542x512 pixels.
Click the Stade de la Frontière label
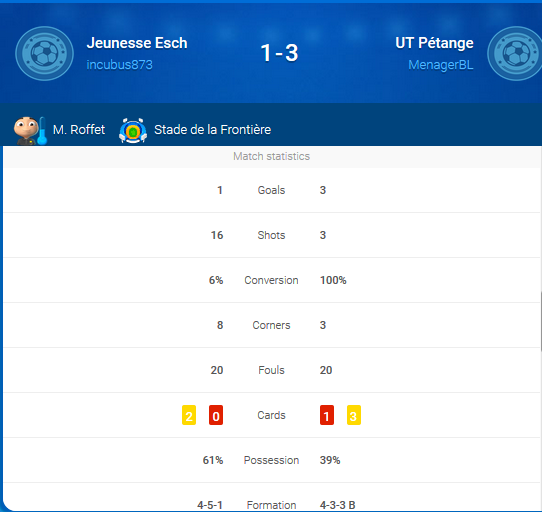(x=213, y=130)
